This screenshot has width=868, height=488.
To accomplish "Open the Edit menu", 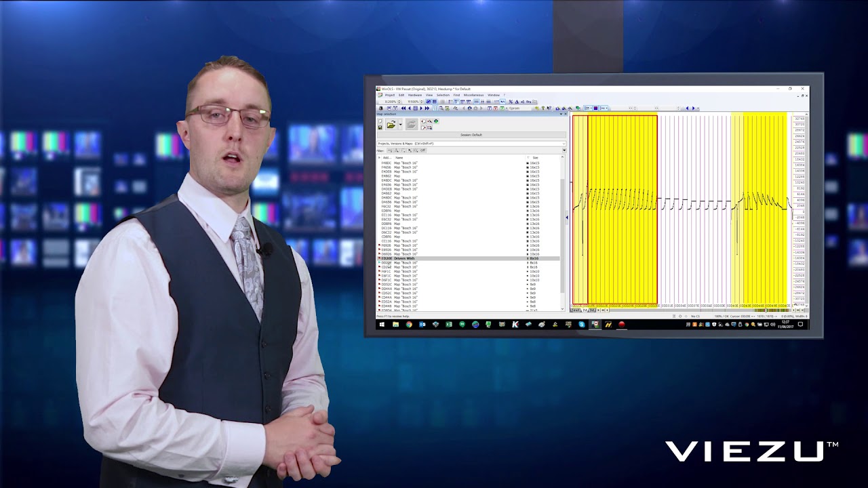I will tap(401, 95).
